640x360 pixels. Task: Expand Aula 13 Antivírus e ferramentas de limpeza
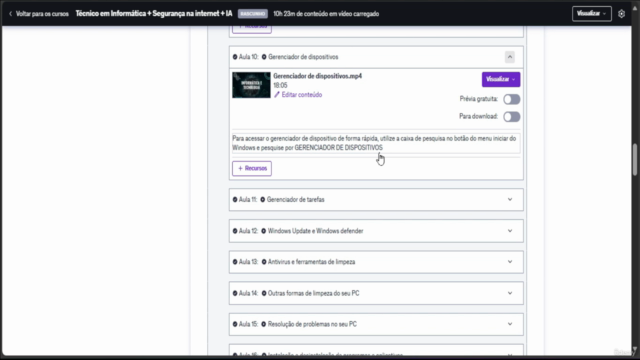pyautogui.click(x=510, y=262)
